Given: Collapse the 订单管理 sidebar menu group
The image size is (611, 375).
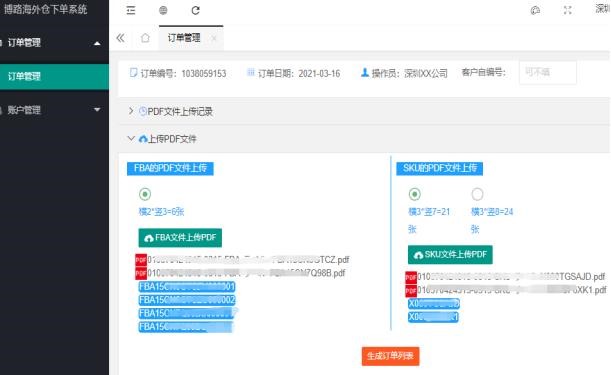Looking at the screenshot, I should pos(54,42).
